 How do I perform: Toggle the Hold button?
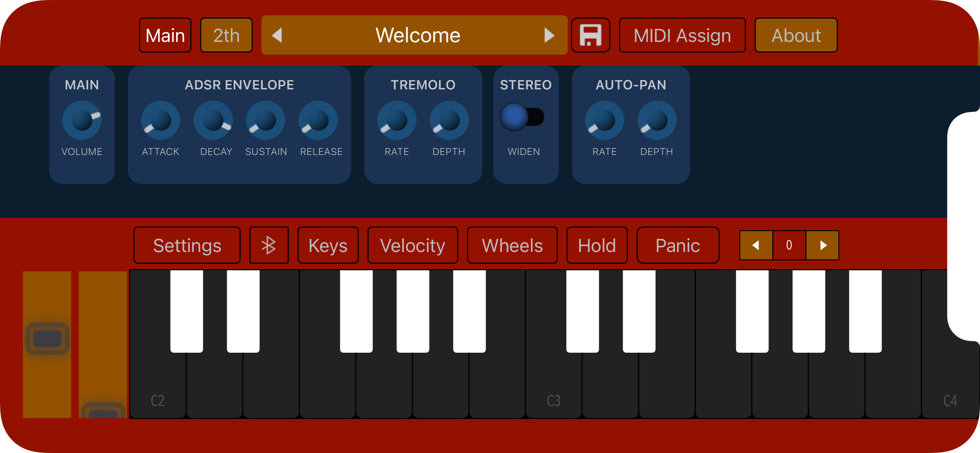click(596, 245)
